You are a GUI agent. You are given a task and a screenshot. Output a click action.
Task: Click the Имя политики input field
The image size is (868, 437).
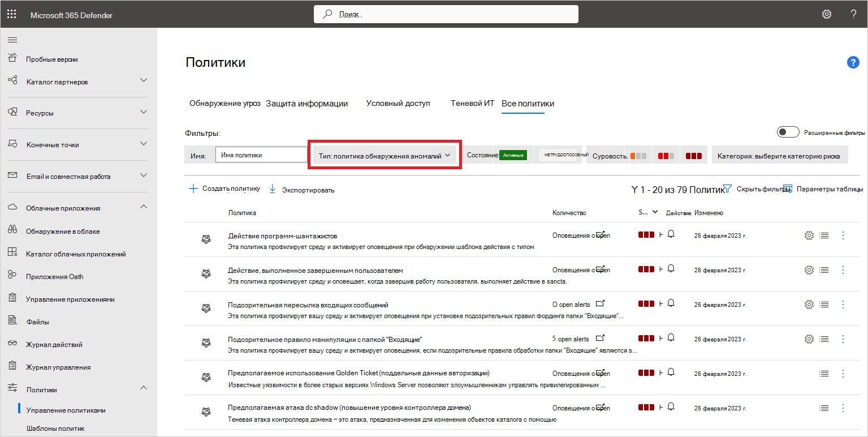point(261,155)
